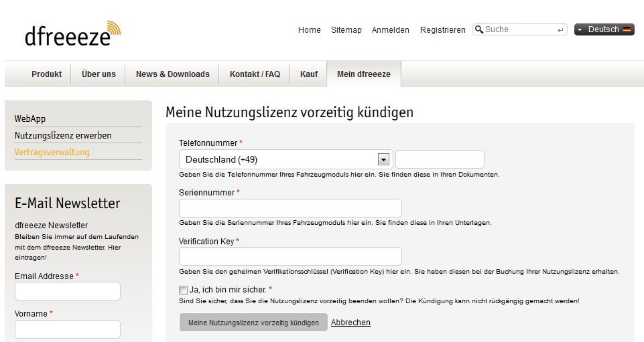This screenshot has height=342, width=644.
Task: Open News & Downloads tab
Action: [x=172, y=74]
